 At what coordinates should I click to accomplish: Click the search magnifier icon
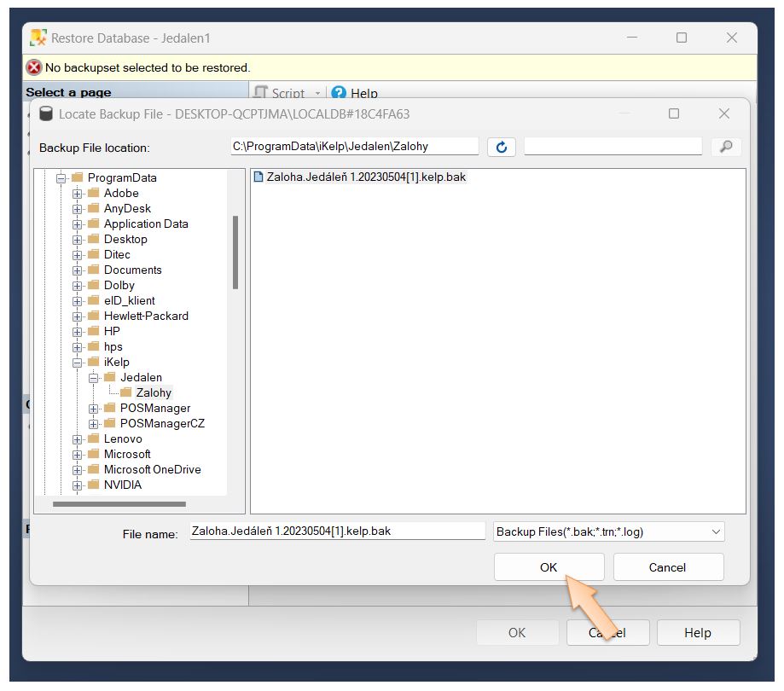pos(726,147)
